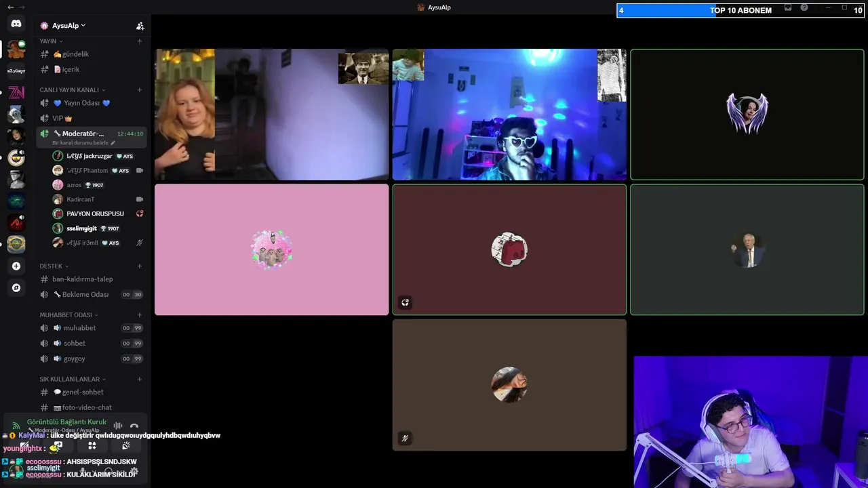This screenshot has width=868, height=488.
Task: Join the VIP voice channel
Action: (x=92, y=118)
